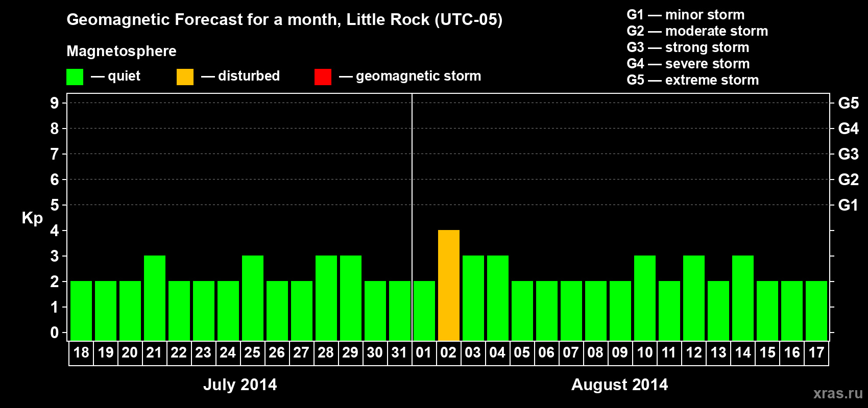868x408 pixels.
Task: Click the G1 right axis label
Action: [849, 205]
